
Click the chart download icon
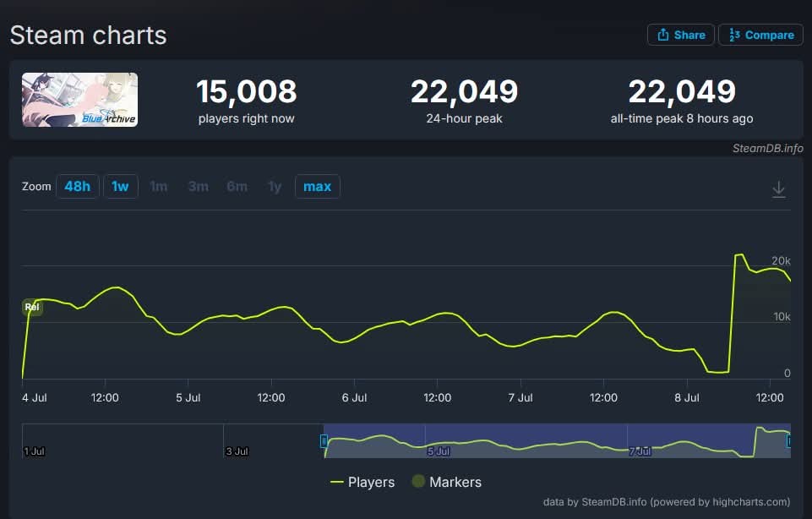click(x=778, y=189)
